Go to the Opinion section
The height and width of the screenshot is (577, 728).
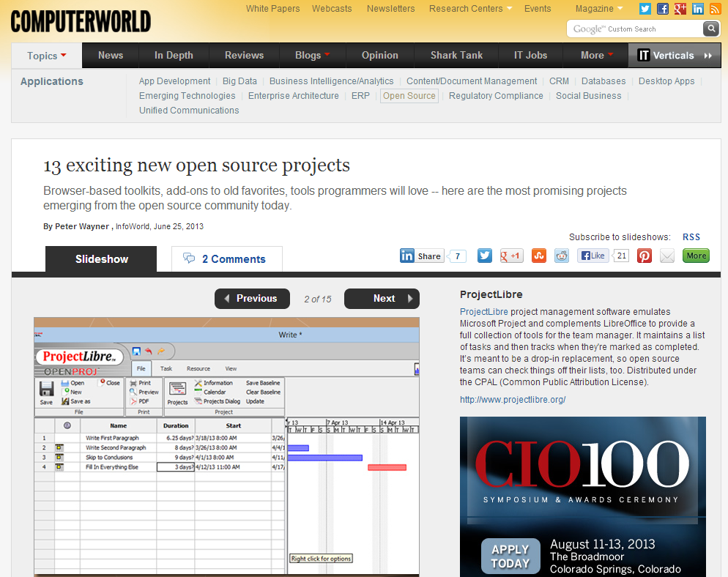tap(380, 55)
